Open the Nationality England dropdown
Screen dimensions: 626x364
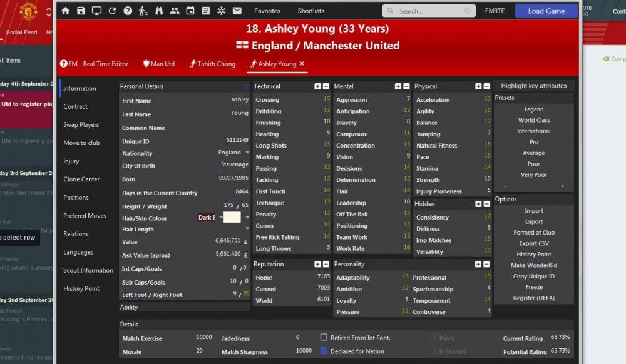[x=247, y=153]
